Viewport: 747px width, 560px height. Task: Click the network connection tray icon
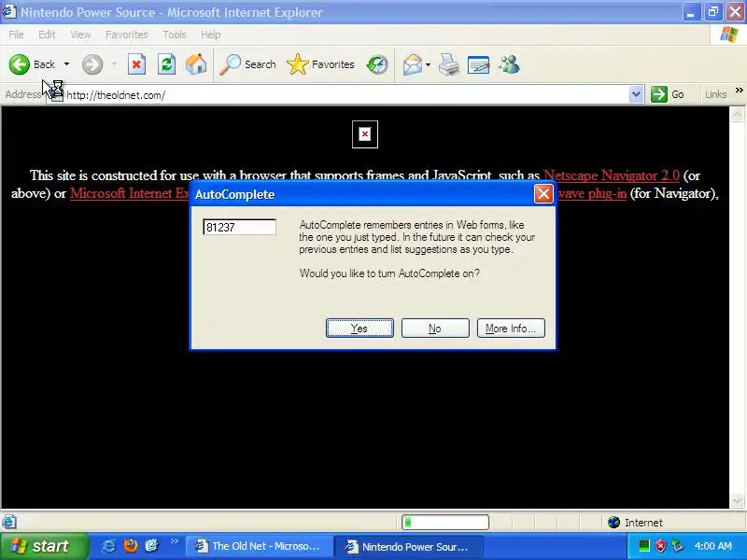click(x=677, y=546)
